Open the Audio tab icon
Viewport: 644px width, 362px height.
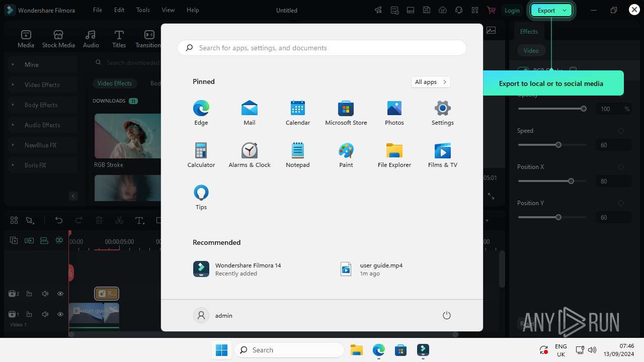tap(91, 35)
